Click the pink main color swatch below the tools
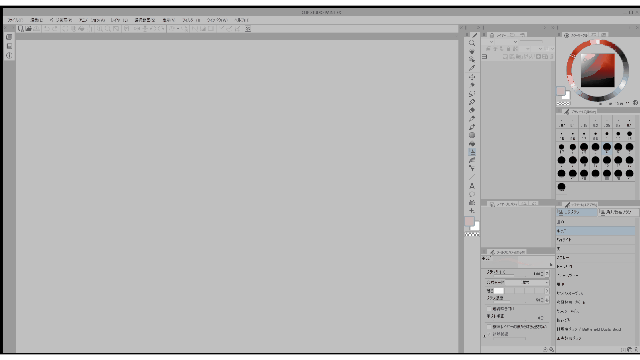The height and width of the screenshot is (360, 640). 469,221
